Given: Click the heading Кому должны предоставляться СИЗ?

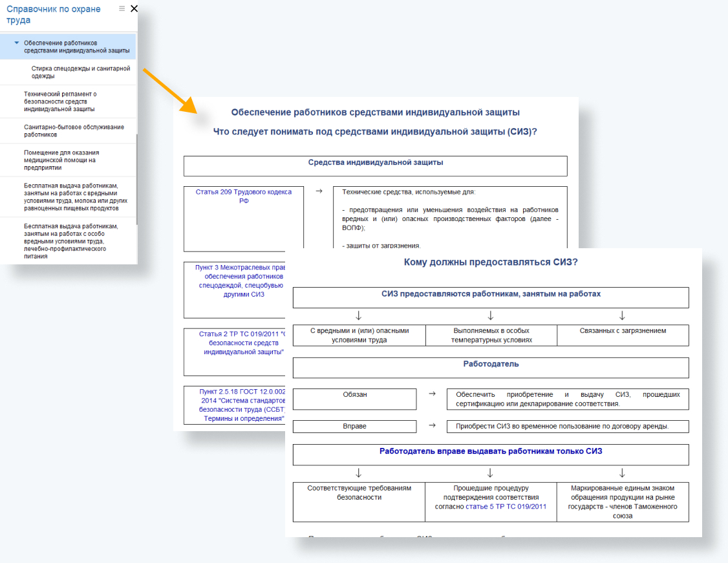Looking at the screenshot, I should (x=490, y=262).
